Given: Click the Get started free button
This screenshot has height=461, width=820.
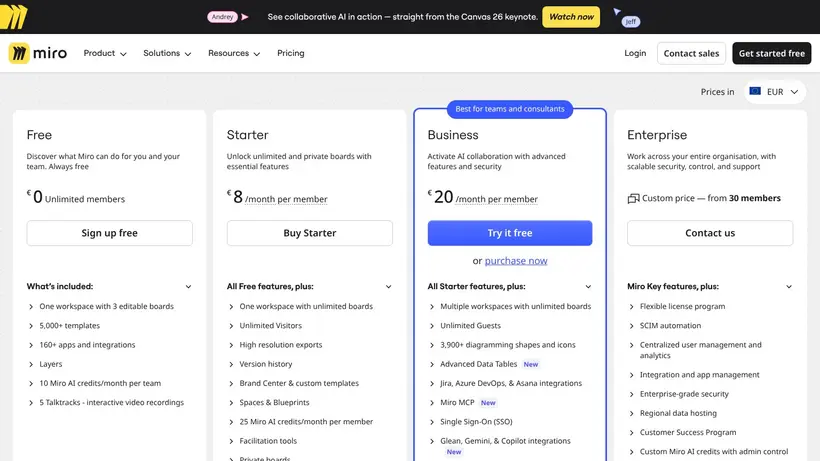Looking at the screenshot, I should pos(771,53).
